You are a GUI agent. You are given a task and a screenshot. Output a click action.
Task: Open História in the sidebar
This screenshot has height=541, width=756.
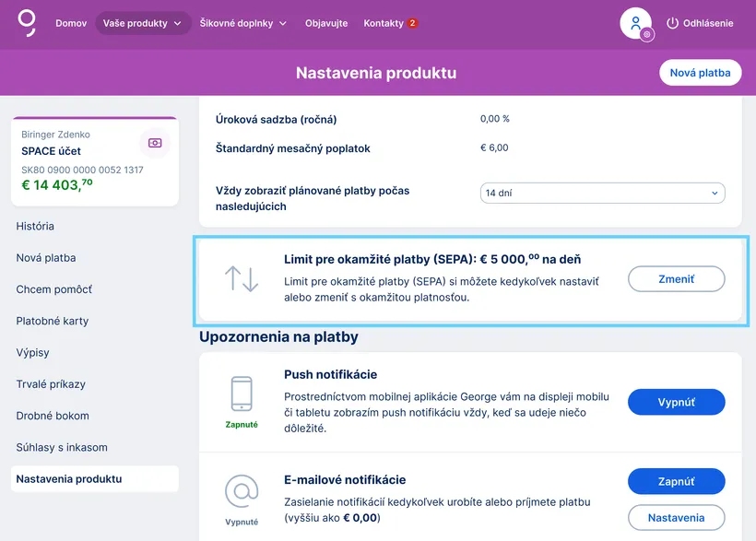[35, 226]
